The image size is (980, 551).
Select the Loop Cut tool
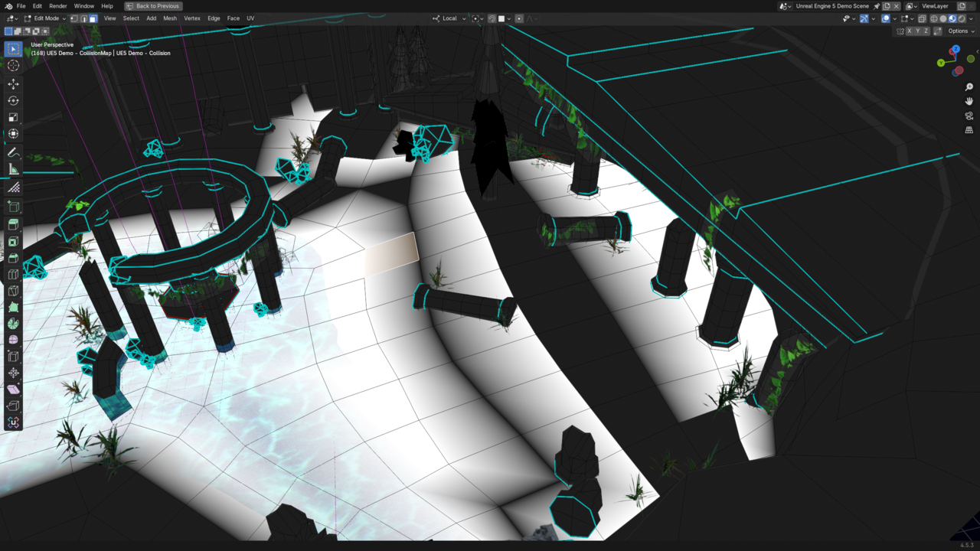(13, 275)
